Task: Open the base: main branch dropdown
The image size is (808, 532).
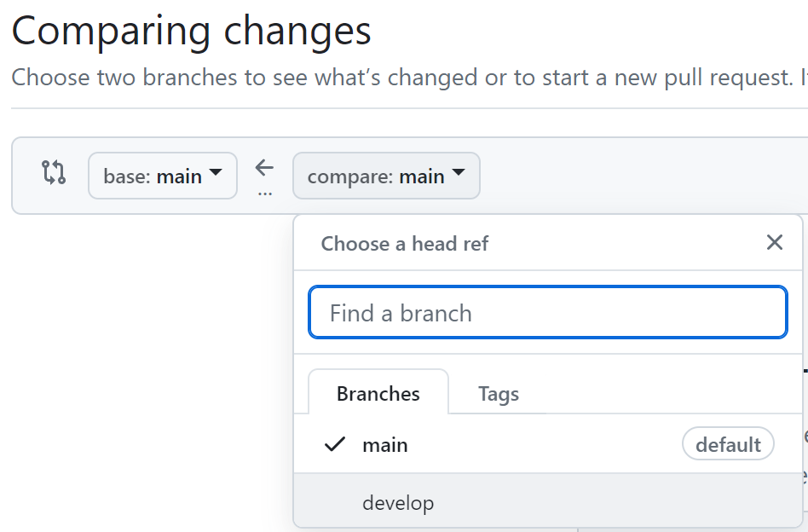Action: click(163, 176)
